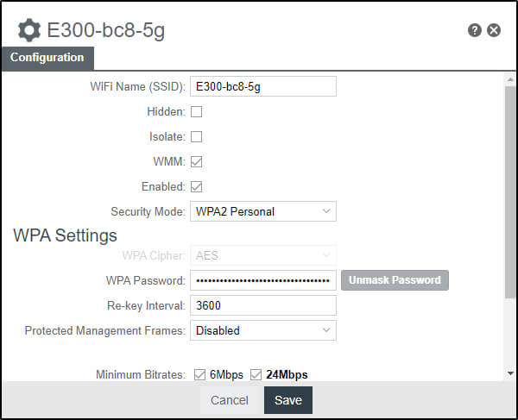Toggle the Isolate checkbox
Viewport: 518px width, 420px height.
click(x=197, y=136)
